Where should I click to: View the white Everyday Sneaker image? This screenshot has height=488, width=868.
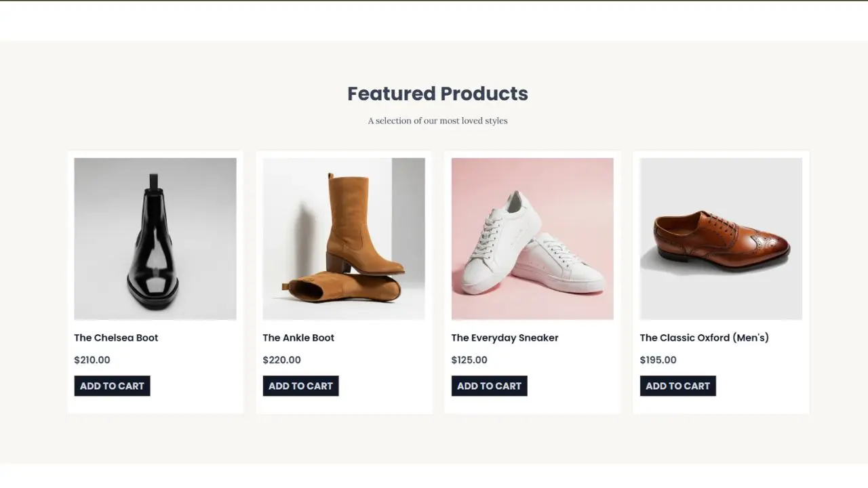click(532, 239)
